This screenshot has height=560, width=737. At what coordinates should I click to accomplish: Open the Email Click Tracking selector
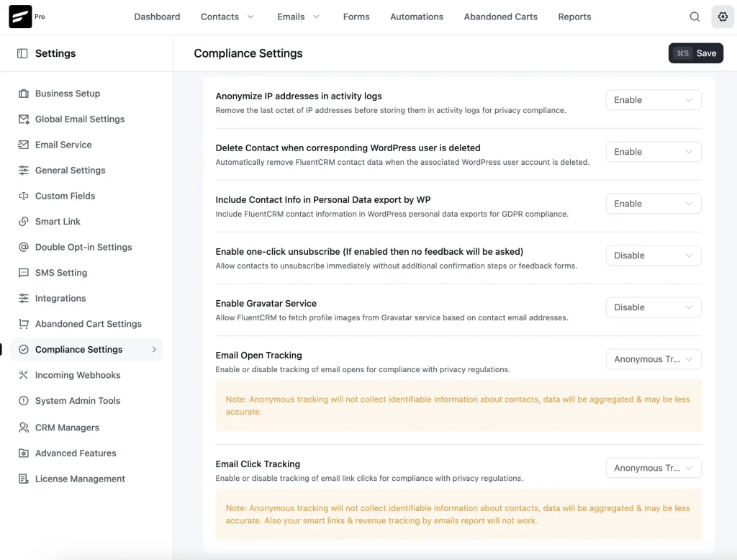(653, 468)
